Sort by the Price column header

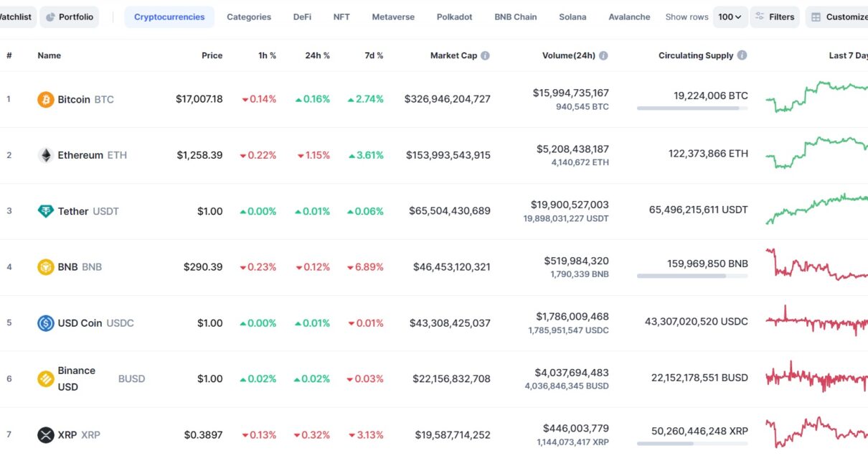pyautogui.click(x=212, y=55)
